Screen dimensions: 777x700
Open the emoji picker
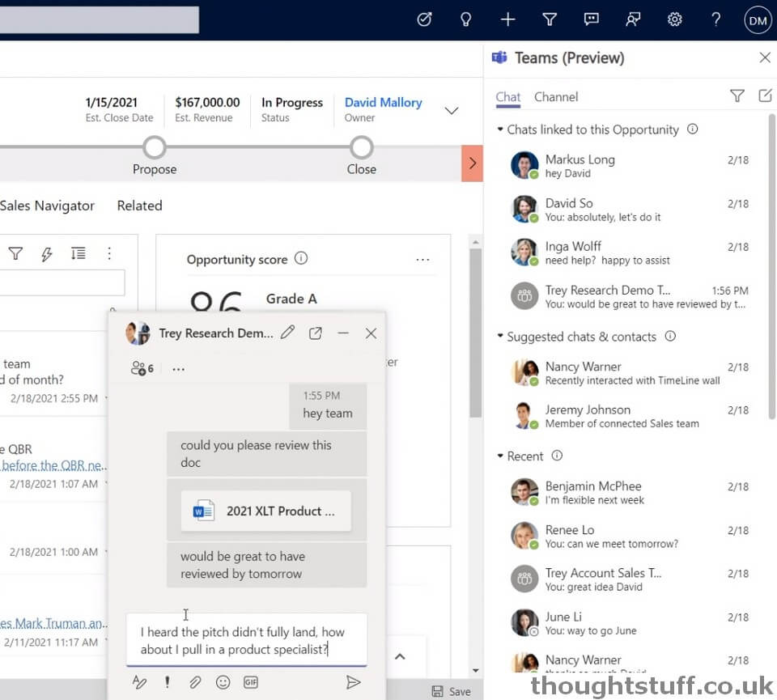click(x=223, y=683)
